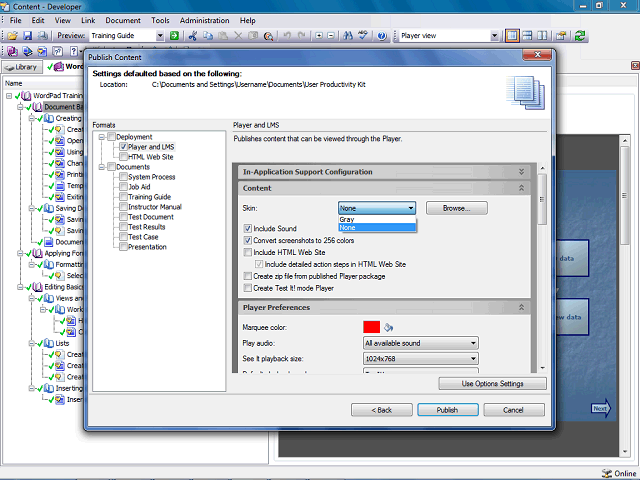Uncheck the Player and LMS checkbox
Viewport: 640px width, 480px height.
(124, 147)
